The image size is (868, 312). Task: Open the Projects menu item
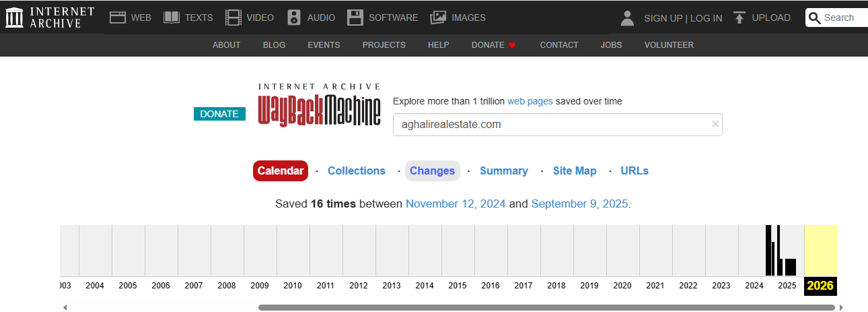[x=384, y=45]
